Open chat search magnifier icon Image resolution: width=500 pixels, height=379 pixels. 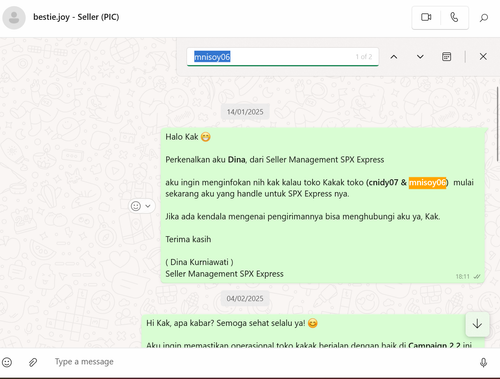pos(484,18)
